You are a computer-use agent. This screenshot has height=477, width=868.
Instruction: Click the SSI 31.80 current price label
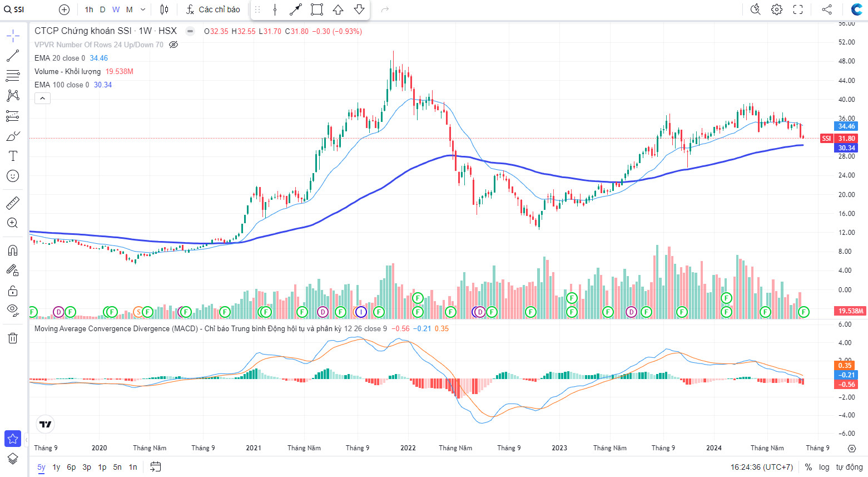pyautogui.click(x=839, y=139)
